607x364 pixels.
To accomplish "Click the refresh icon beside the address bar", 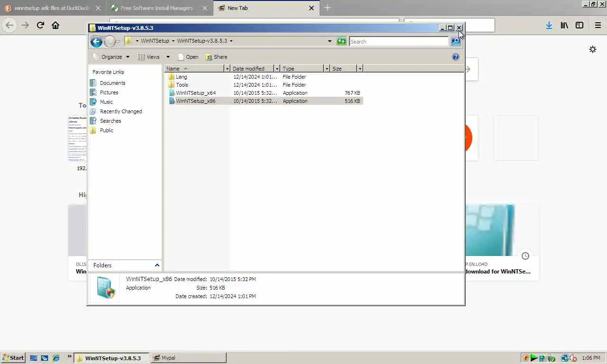I will pos(341,41).
